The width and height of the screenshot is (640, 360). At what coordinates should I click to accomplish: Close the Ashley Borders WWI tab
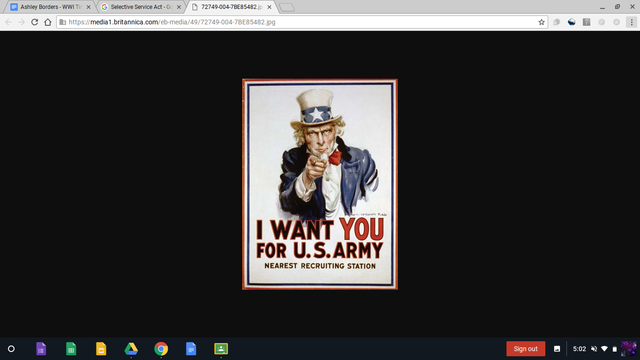(x=89, y=7)
